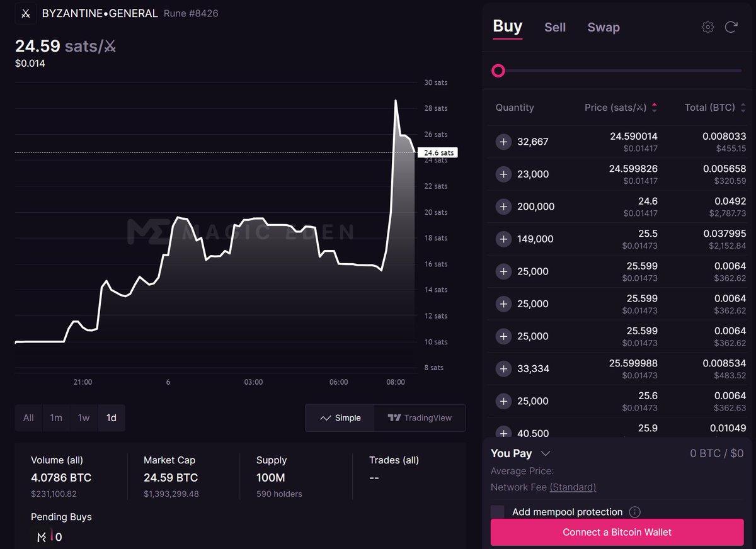Click the Average Price label
This screenshot has height=549, width=756.
(522, 471)
